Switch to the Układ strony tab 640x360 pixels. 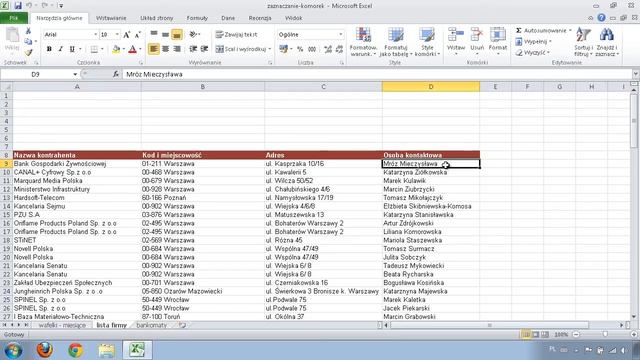[x=157, y=18]
